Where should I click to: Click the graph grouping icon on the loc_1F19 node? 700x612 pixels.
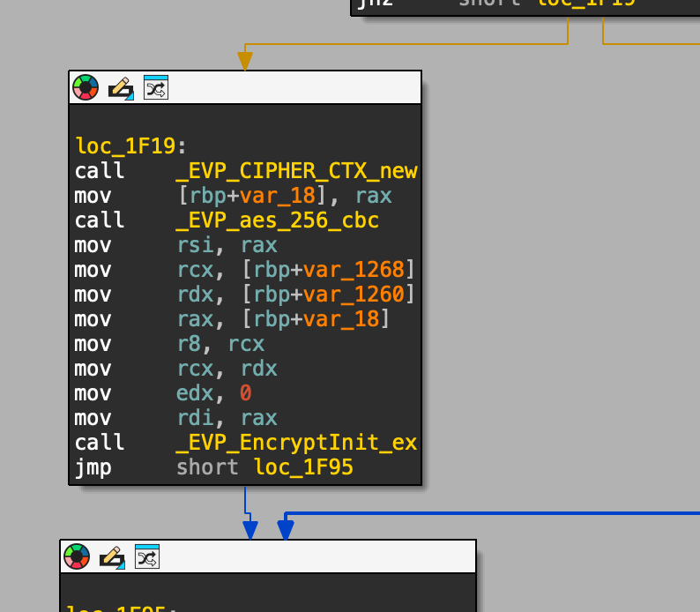pos(155,87)
